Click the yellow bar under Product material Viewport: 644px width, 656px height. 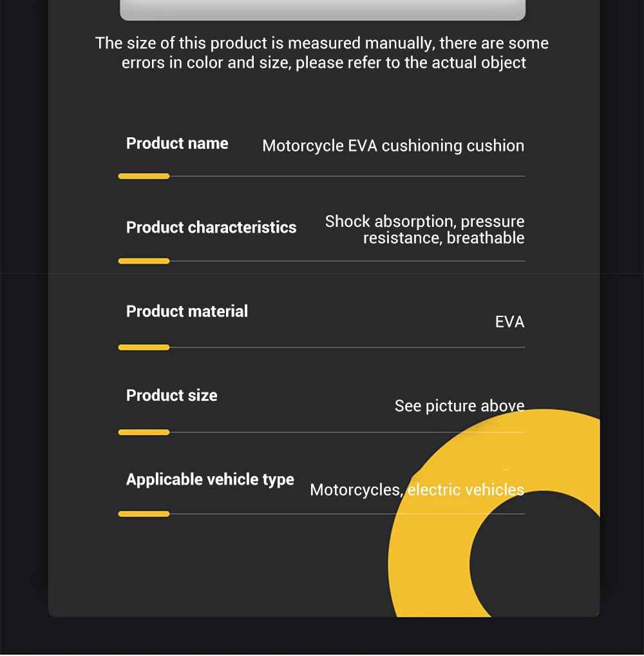(144, 347)
